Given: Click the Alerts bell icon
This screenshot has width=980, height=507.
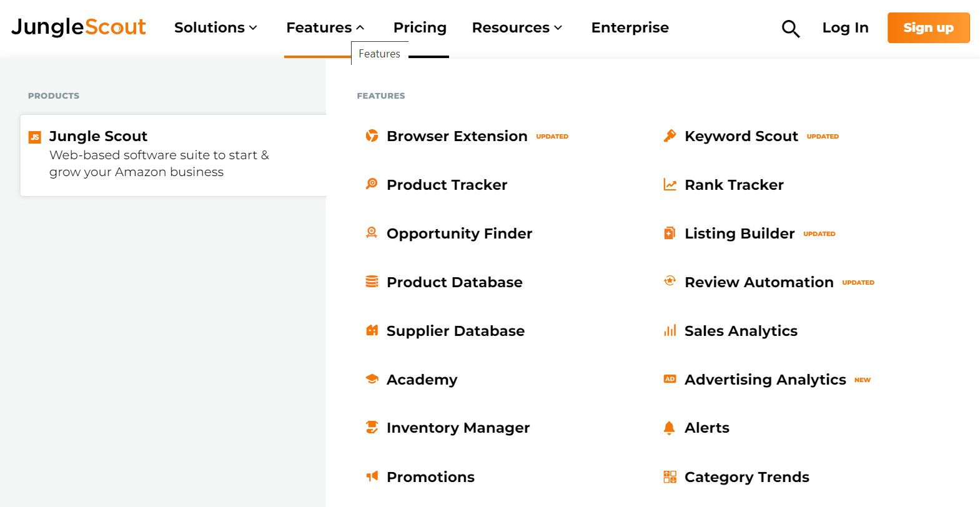Looking at the screenshot, I should coord(670,428).
